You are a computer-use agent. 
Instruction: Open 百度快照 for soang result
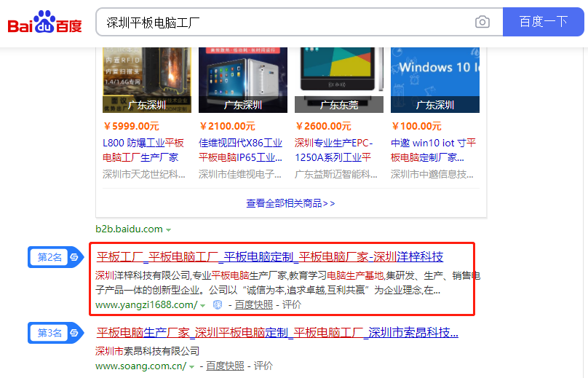(225, 366)
